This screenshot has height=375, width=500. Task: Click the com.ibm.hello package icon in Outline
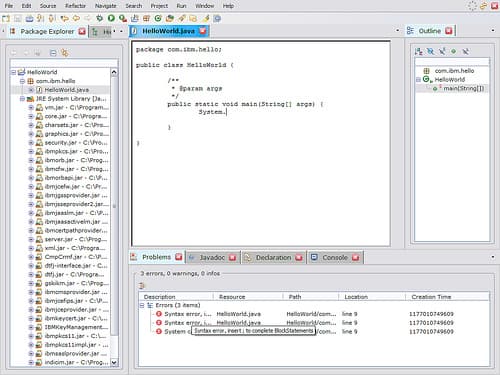[x=426, y=71]
